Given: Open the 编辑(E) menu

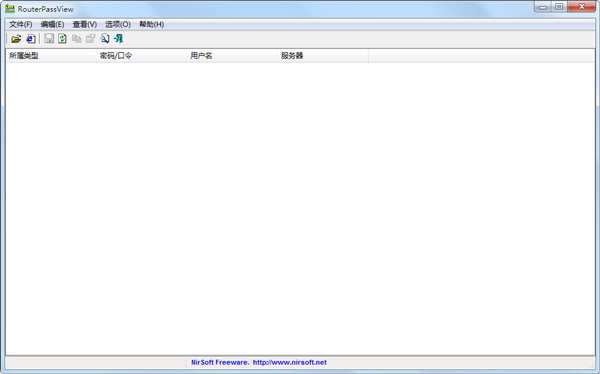Looking at the screenshot, I should (x=52, y=24).
